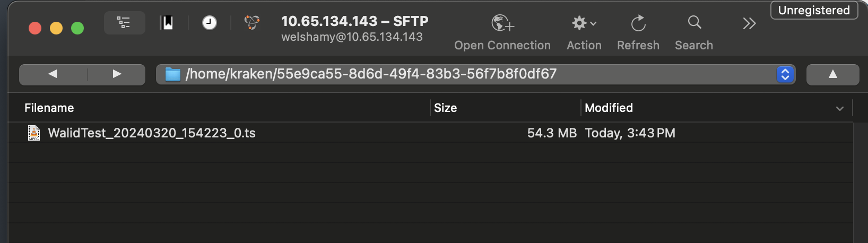
Task: Sort files by the Modified column
Action: coord(609,108)
